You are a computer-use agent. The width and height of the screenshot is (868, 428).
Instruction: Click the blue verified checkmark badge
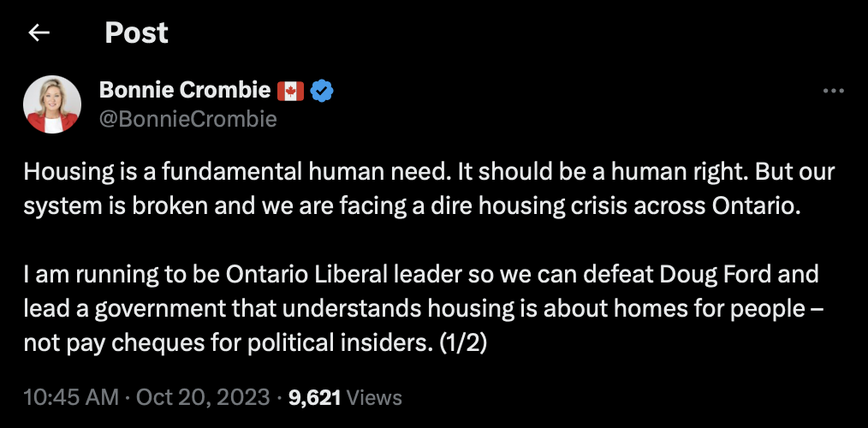click(x=321, y=90)
